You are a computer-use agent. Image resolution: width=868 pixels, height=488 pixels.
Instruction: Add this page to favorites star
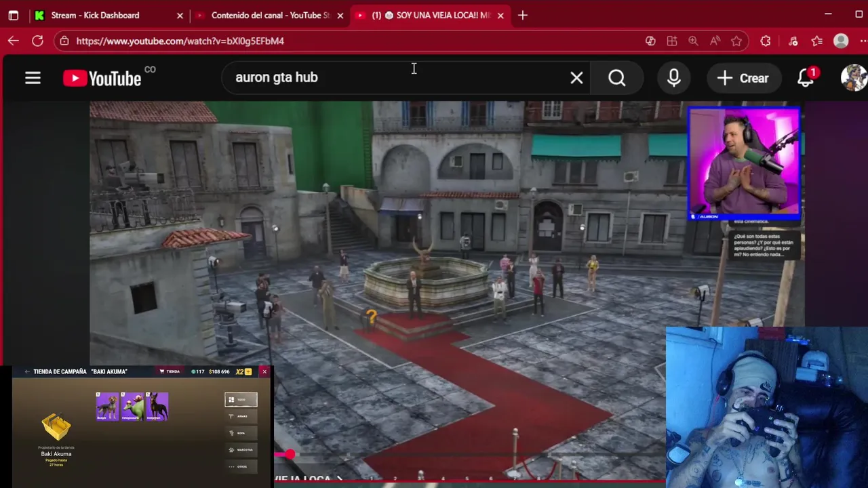coord(736,41)
